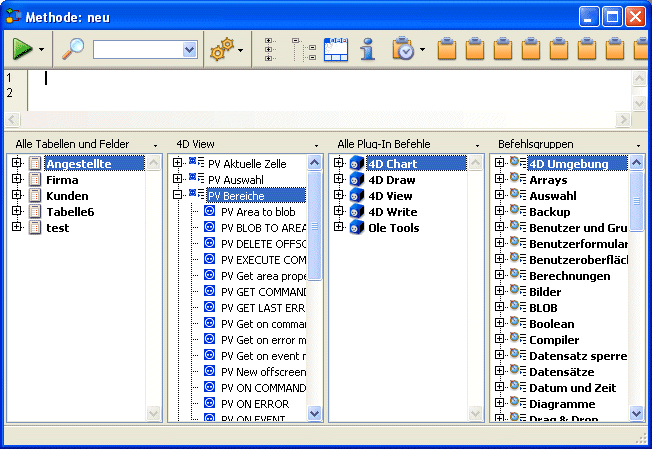Click the clipboard with clock icon
The height and width of the screenshot is (449, 652).
point(403,49)
